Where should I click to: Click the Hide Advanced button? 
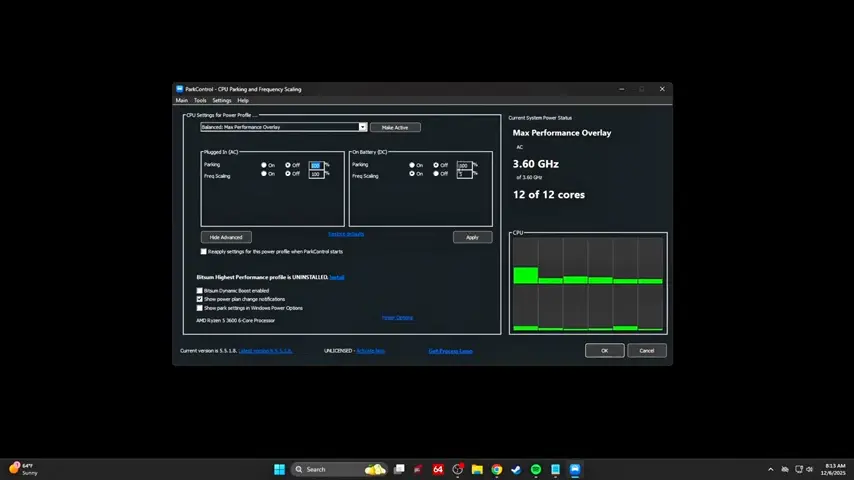[x=226, y=237]
